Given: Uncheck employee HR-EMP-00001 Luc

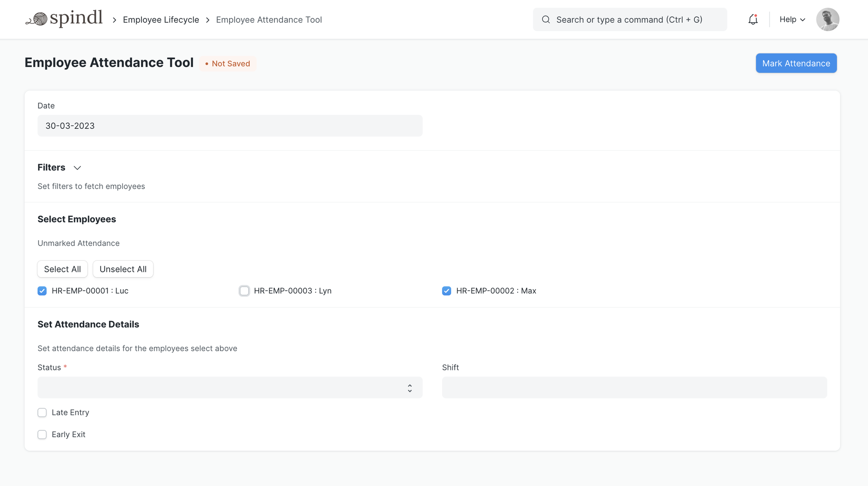Looking at the screenshot, I should 42,291.
